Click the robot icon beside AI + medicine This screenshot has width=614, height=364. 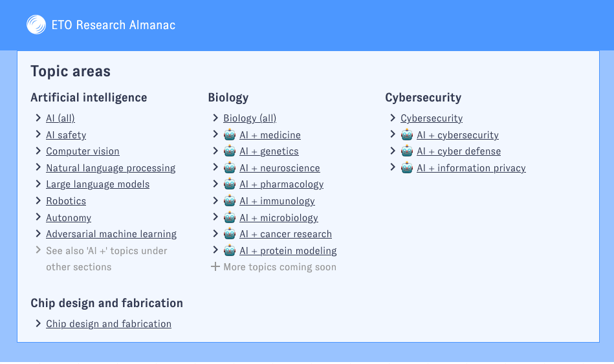230,134
